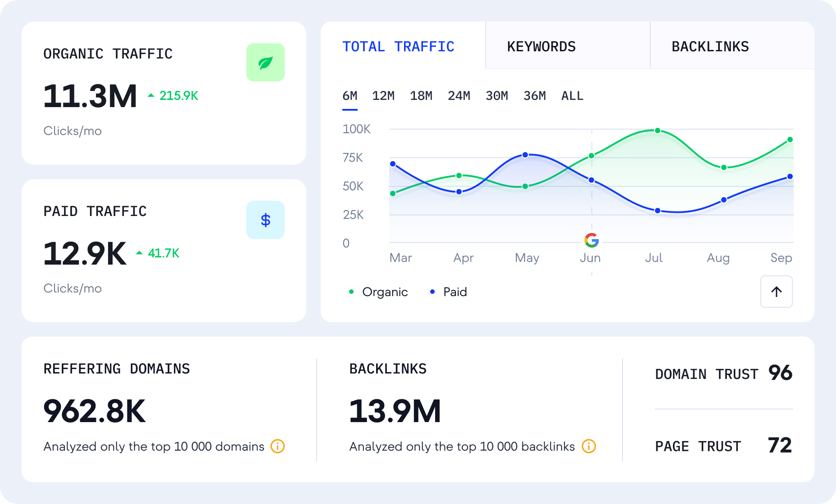Select the 12M time range

(383, 95)
